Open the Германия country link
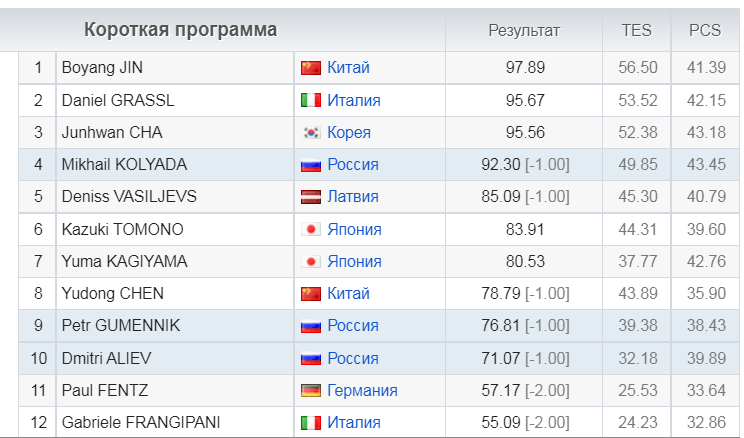This screenshot has height=438, width=744. (x=363, y=390)
